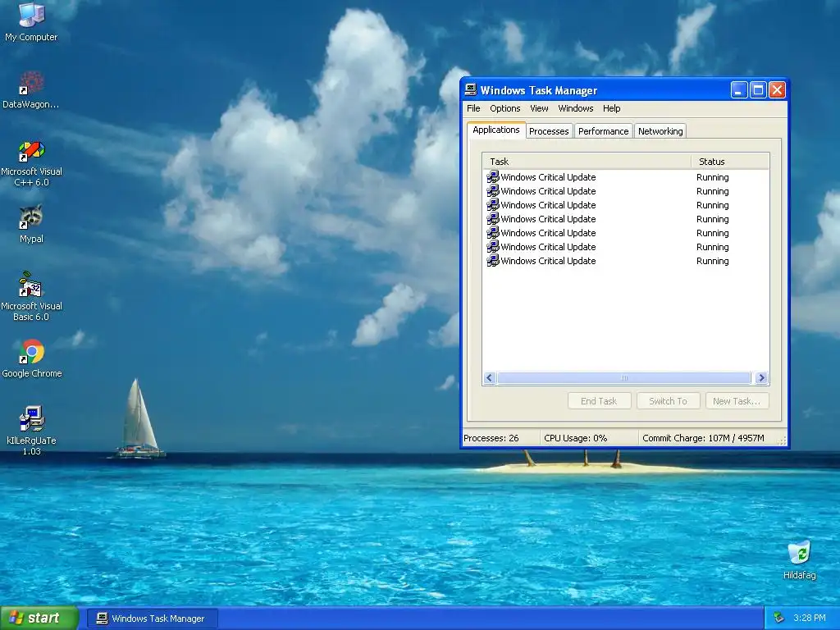Click the system tray network icon
This screenshot has width=840, height=630.
779,618
